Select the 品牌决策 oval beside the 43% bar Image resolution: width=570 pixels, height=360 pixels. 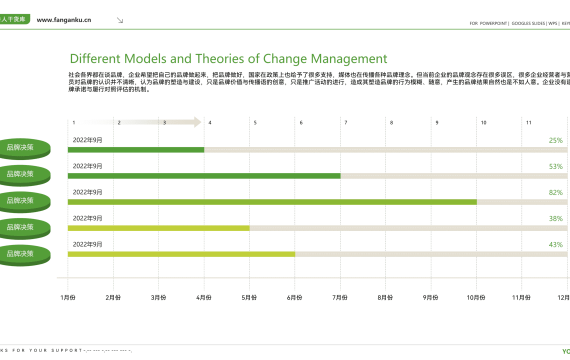click(24, 255)
